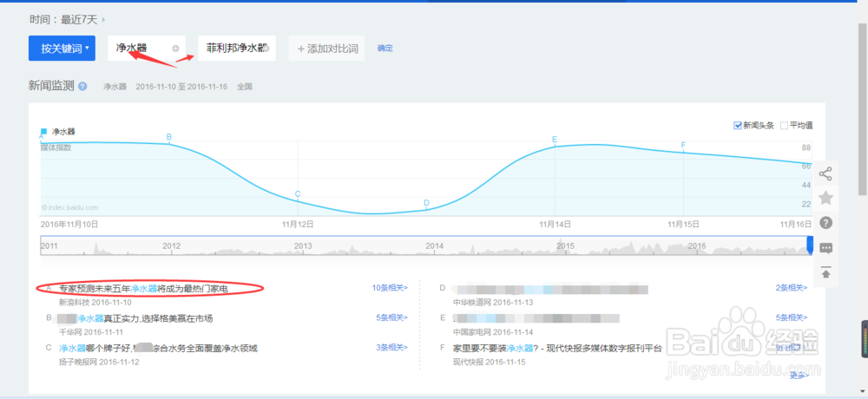This screenshot has height=399, width=868.
Task: Open the 2条相关 link
Action: pyautogui.click(x=792, y=288)
